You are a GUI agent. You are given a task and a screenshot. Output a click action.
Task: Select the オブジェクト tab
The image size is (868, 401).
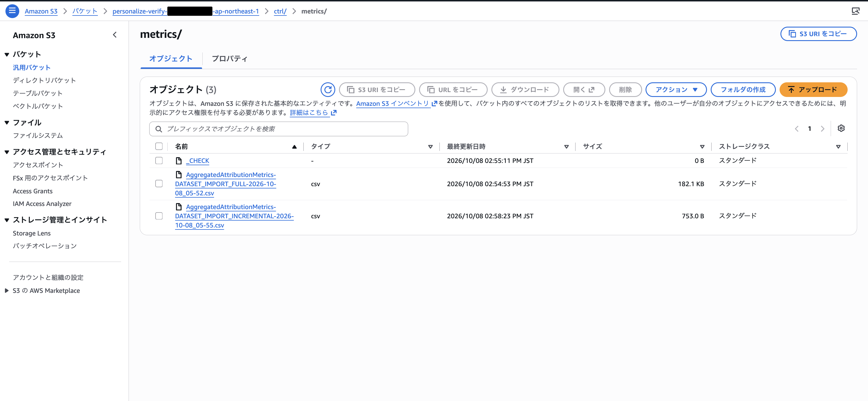171,59
